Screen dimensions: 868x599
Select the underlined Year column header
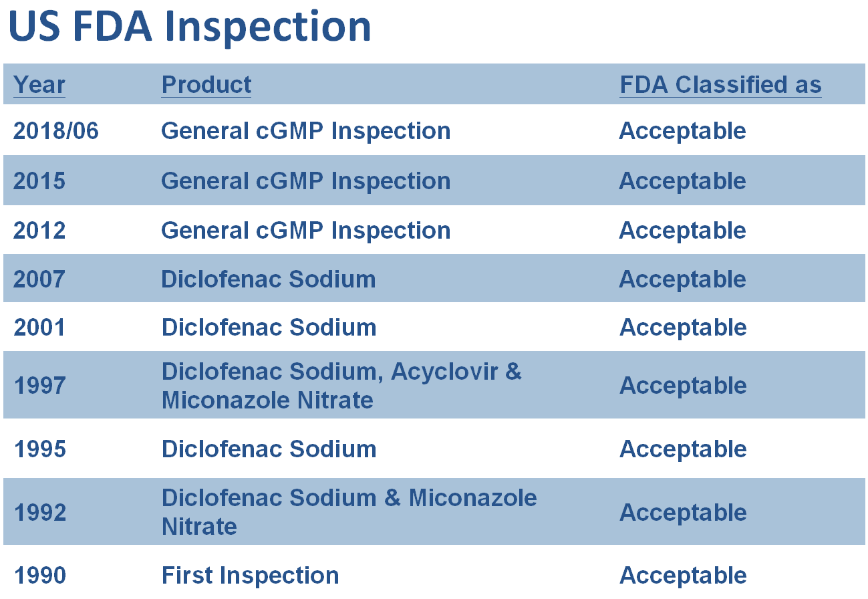point(39,85)
